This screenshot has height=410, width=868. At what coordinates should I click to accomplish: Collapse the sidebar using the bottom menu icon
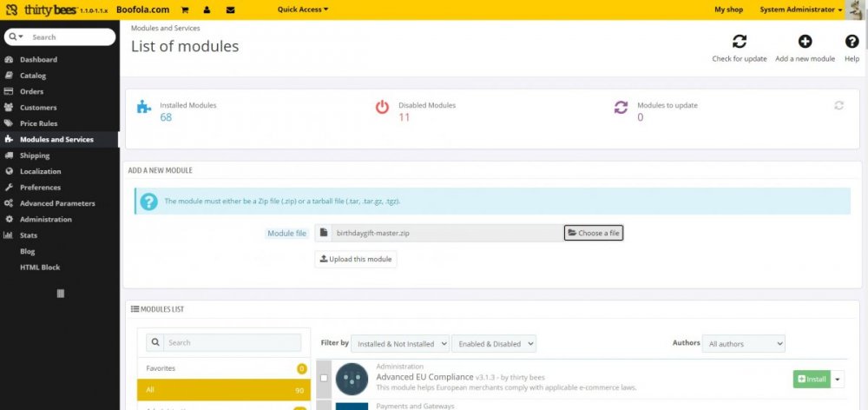coord(60,294)
